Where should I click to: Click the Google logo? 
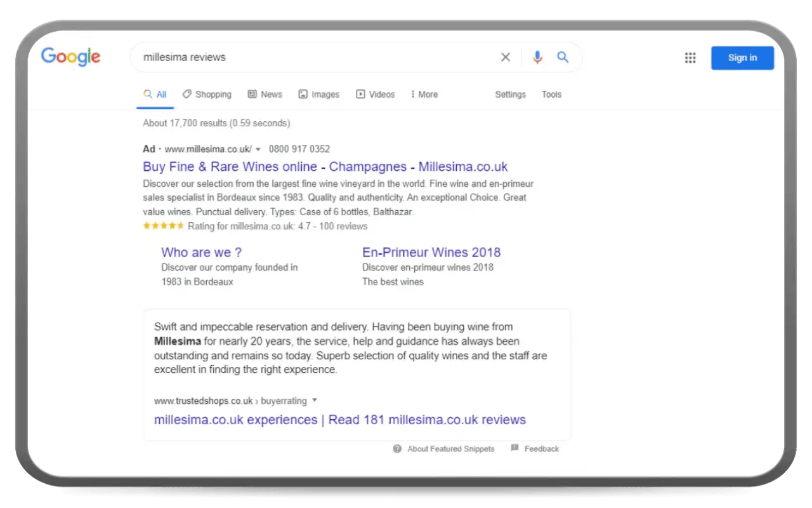(70, 57)
